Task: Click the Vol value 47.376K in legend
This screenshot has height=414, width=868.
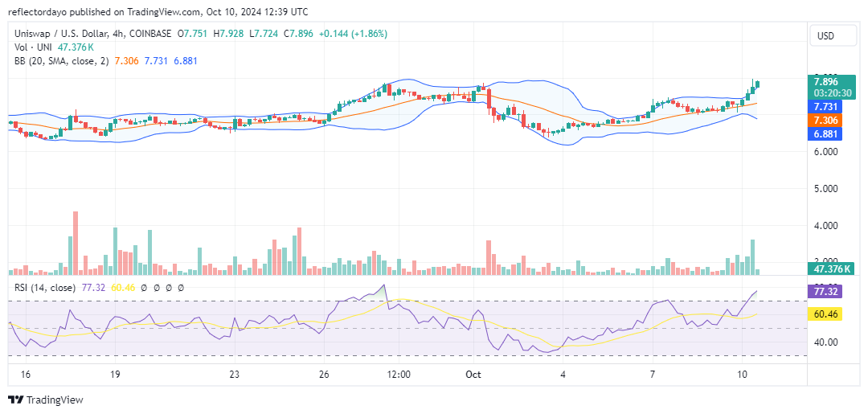Action: pos(76,47)
